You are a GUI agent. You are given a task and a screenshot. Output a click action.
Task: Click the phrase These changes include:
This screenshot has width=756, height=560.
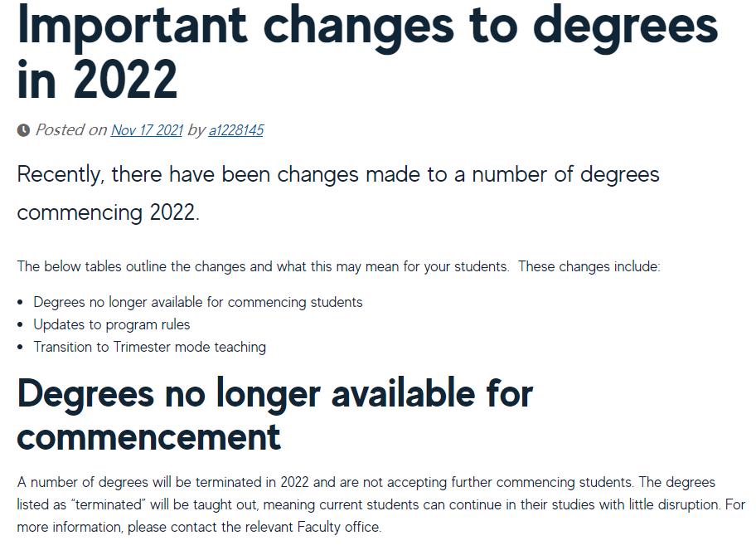[x=589, y=267]
